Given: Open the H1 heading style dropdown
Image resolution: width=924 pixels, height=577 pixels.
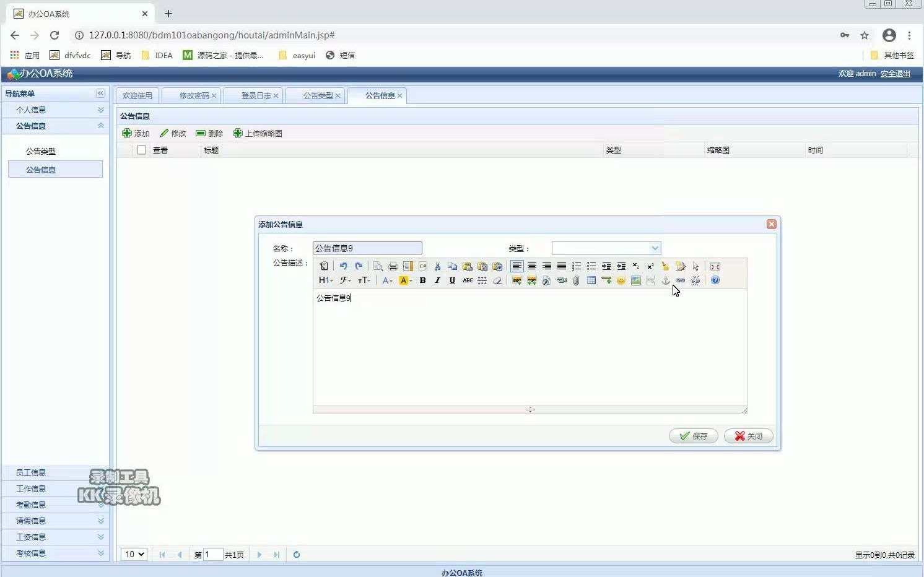Looking at the screenshot, I should [325, 280].
